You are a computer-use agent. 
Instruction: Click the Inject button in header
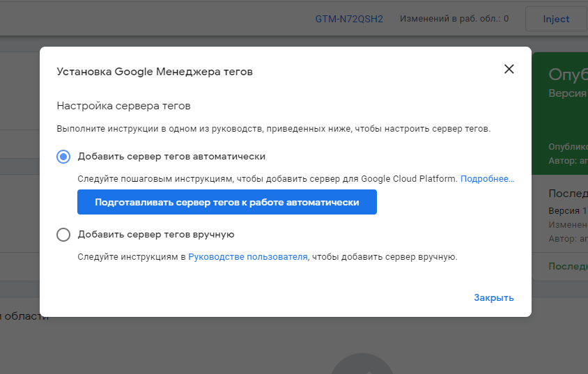click(556, 19)
